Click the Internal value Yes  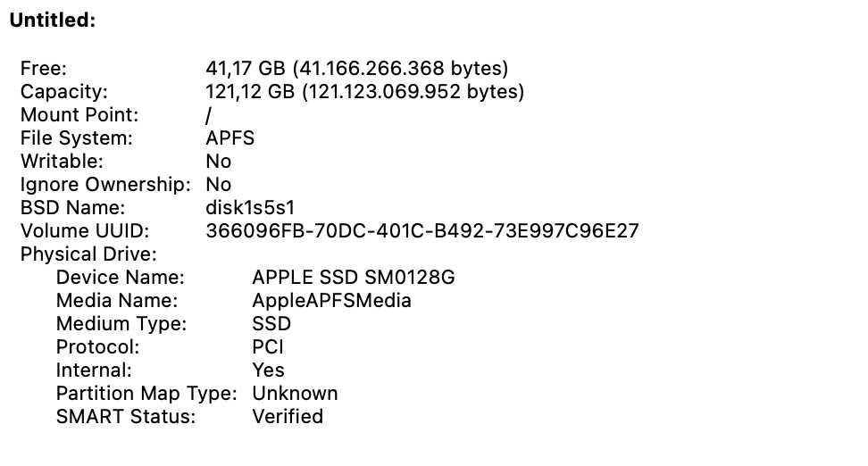point(268,370)
